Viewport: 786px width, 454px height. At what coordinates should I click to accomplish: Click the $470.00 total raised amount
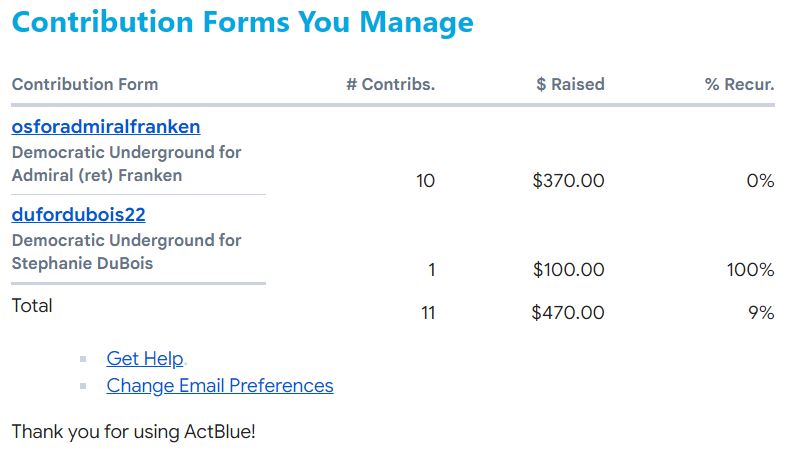(x=568, y=313)
